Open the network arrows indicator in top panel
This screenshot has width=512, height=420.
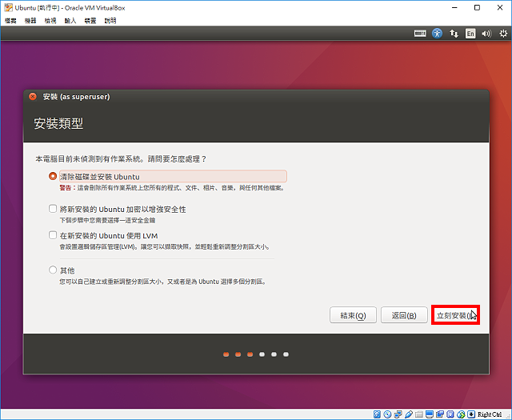click(454, 34)
